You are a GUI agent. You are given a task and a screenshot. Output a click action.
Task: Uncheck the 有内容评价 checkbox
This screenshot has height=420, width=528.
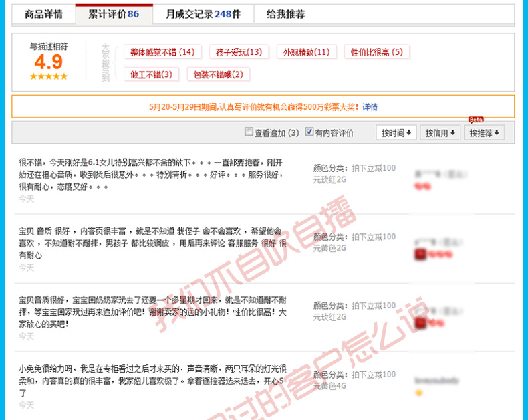309,132
